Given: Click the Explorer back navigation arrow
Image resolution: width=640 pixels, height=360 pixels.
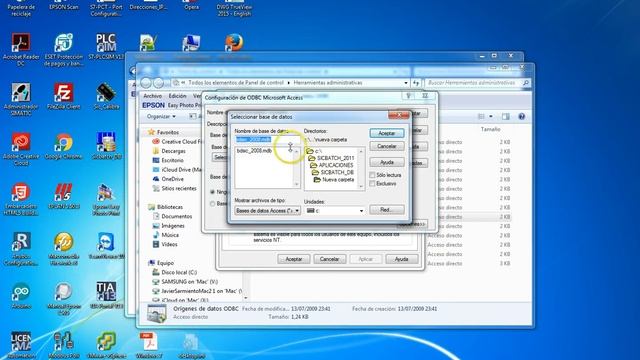Looking at the screenshot, I should point(146,83).
